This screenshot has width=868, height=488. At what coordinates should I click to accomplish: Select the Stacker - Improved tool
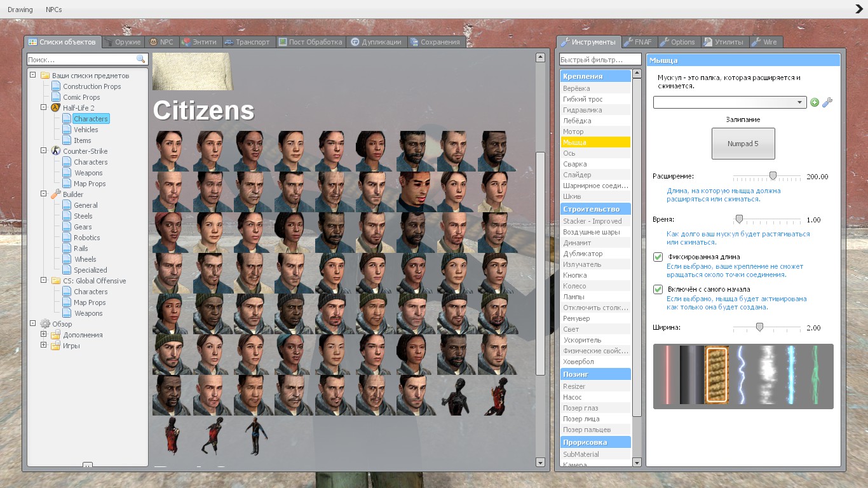[x=595, y=221]
